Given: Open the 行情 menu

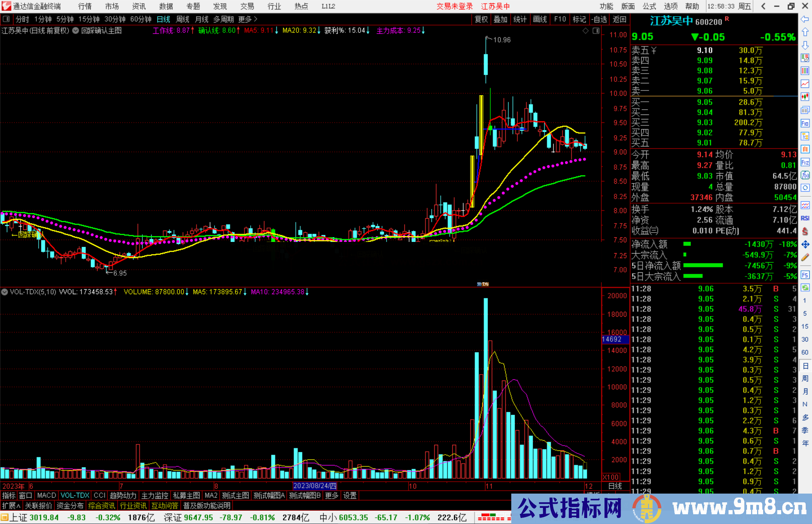Looking at the screenshot, I should 85,6.
